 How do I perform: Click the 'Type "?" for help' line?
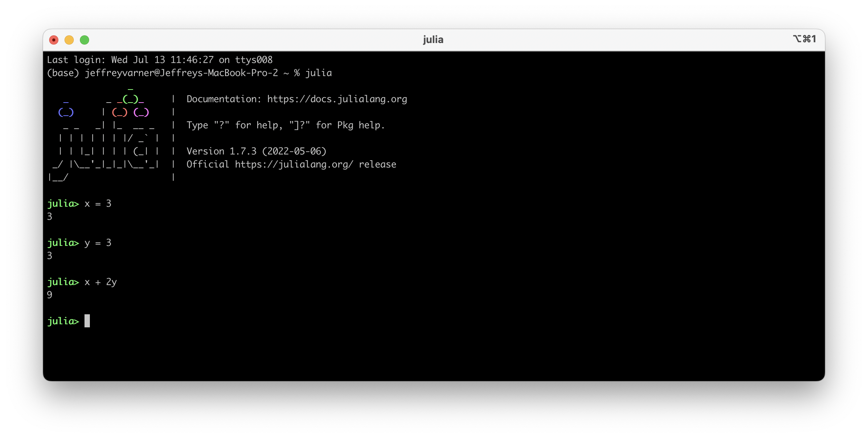point(286,125)
